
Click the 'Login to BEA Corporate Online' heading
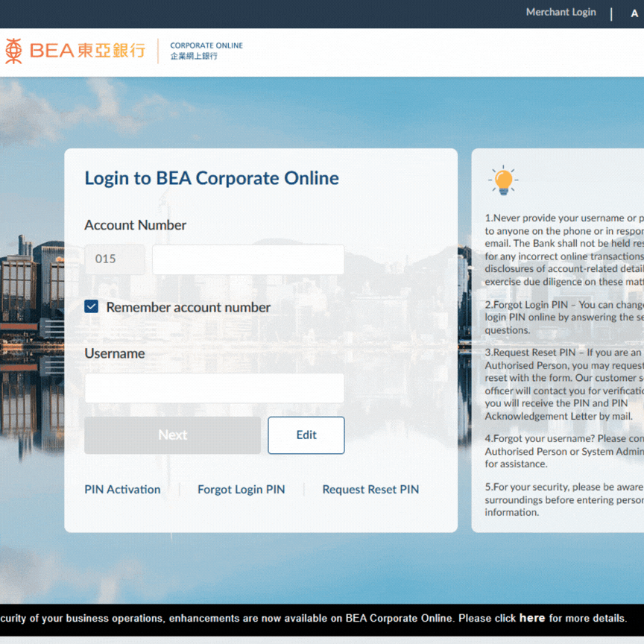[212, 178]
